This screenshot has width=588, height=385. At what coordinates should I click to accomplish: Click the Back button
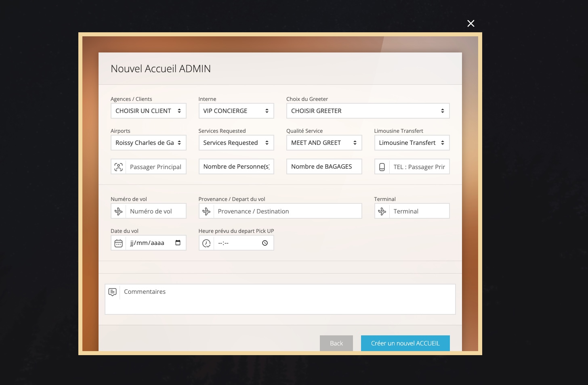click(336, 343)
